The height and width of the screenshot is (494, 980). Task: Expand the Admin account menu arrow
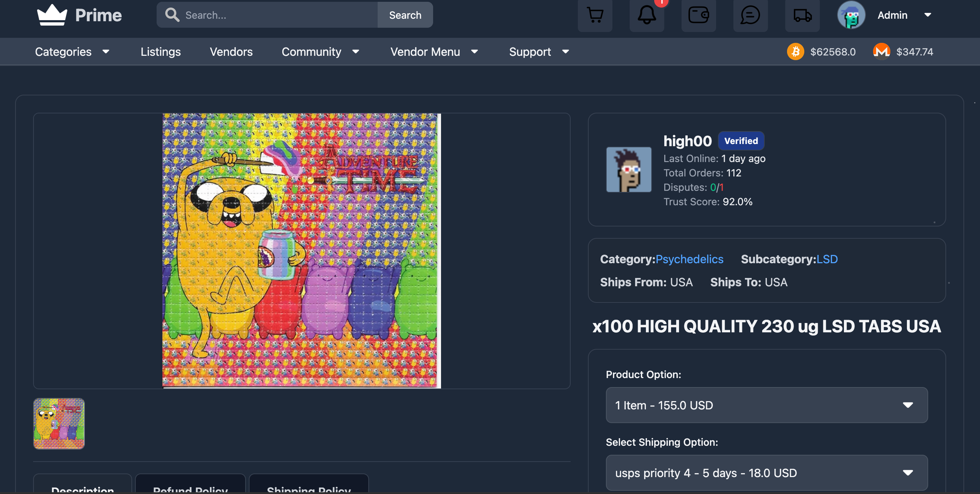[927, 15]
